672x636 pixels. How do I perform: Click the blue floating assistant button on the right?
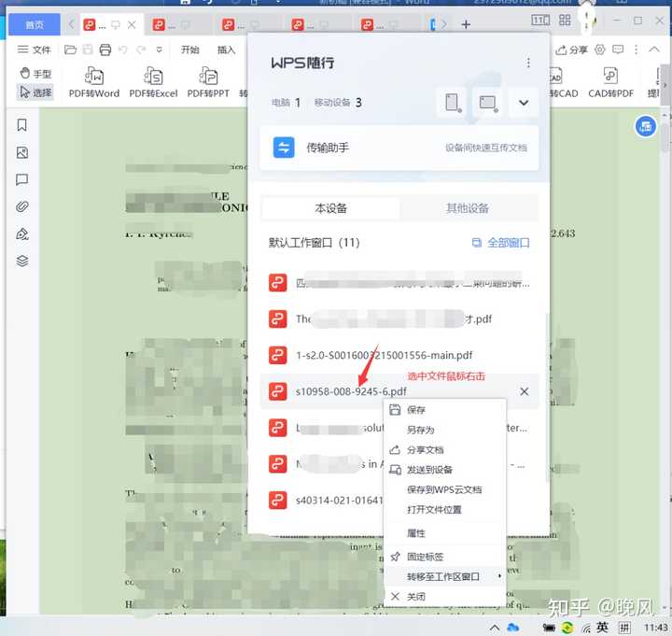coord(645,126)
